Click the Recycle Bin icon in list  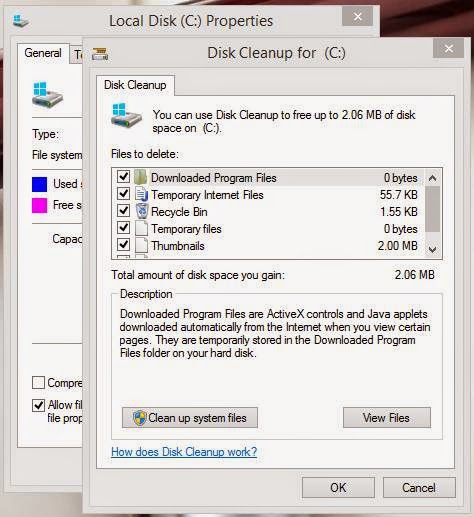click(x=141, y=211)
